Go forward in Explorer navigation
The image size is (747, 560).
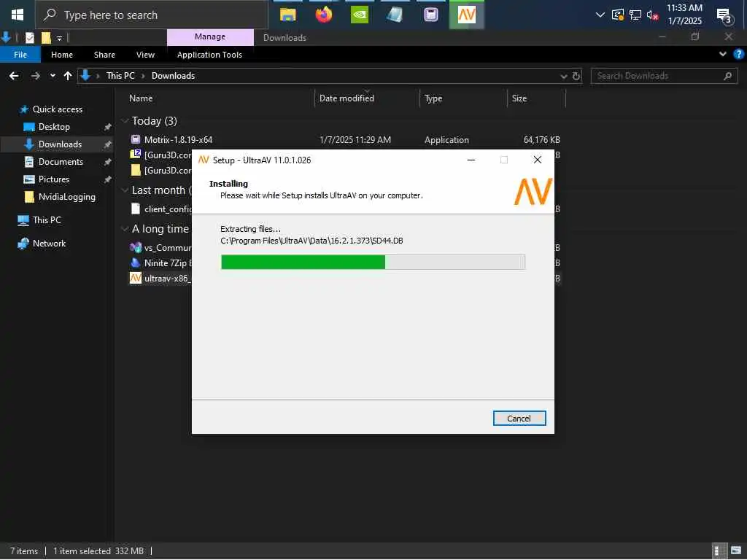tap(35, 76)
